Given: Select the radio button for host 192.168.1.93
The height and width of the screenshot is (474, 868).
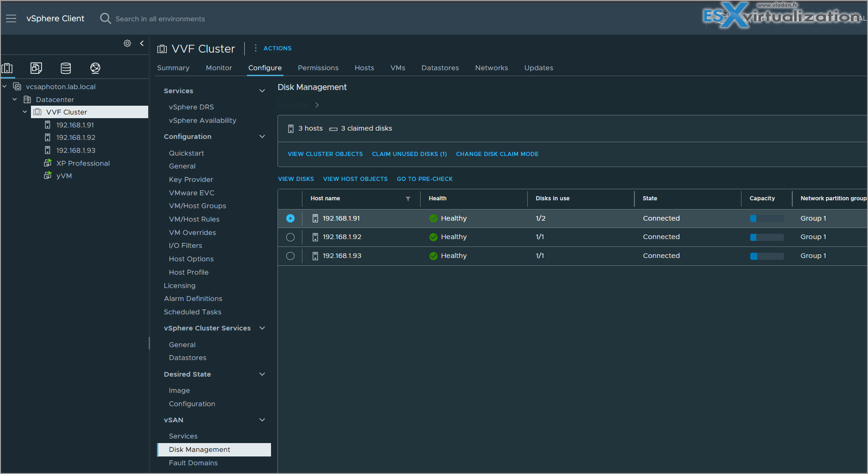Looking at the screenshot, I should point(290,256).
